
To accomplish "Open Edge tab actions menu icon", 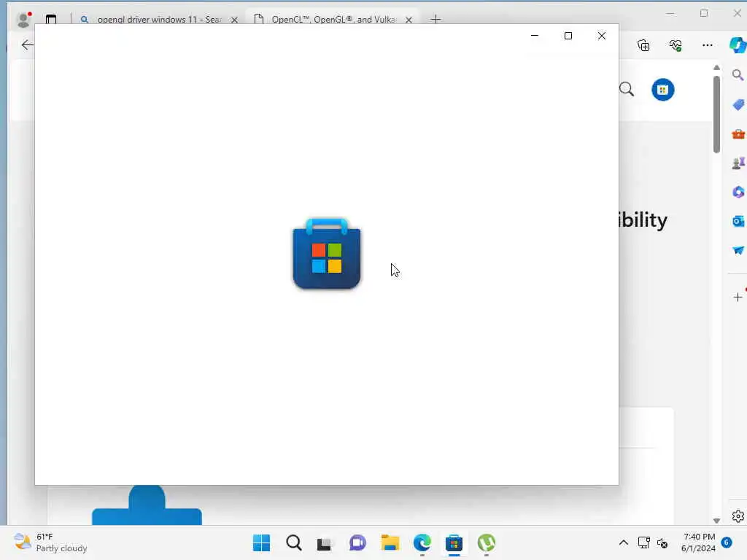I will click(51, 20).
